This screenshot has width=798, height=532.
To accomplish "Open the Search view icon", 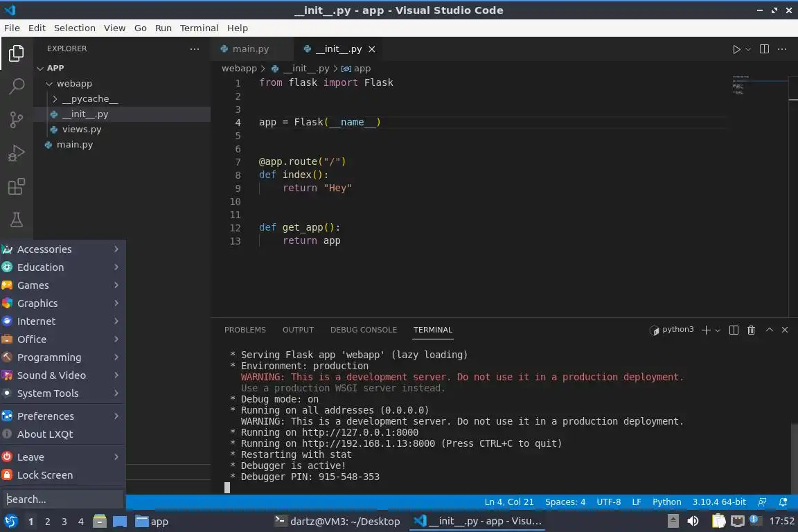I will click(x=17, y=86).
